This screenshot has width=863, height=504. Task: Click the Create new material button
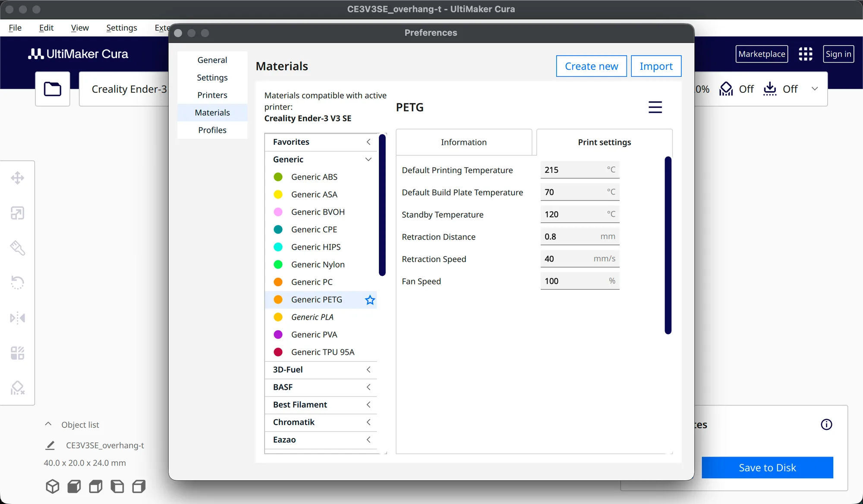(591, 66)
